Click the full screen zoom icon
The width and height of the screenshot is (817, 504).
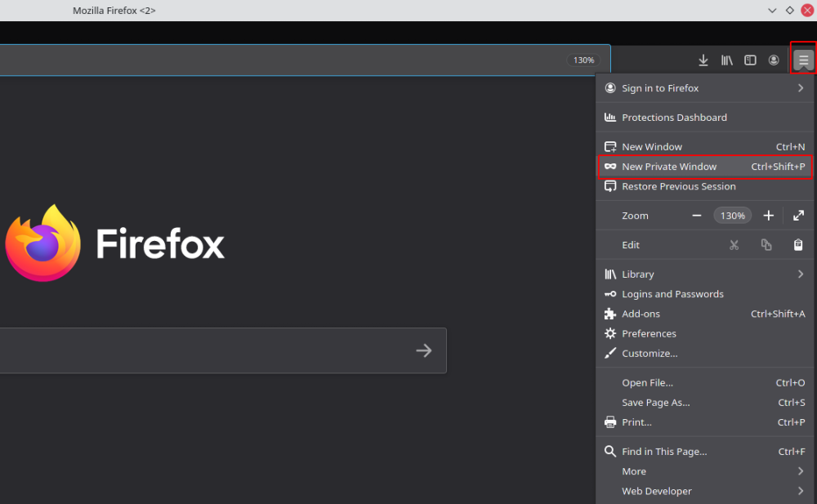click(x=798, y=215)
